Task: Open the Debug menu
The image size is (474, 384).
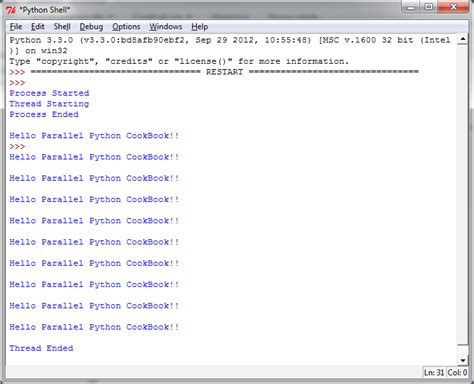Action: [x=91, y=27]
